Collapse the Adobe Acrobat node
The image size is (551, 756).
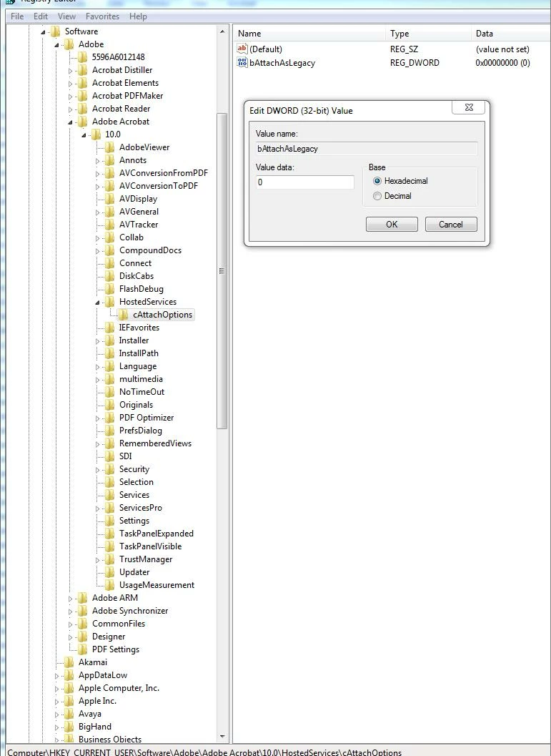click(70, 122)
